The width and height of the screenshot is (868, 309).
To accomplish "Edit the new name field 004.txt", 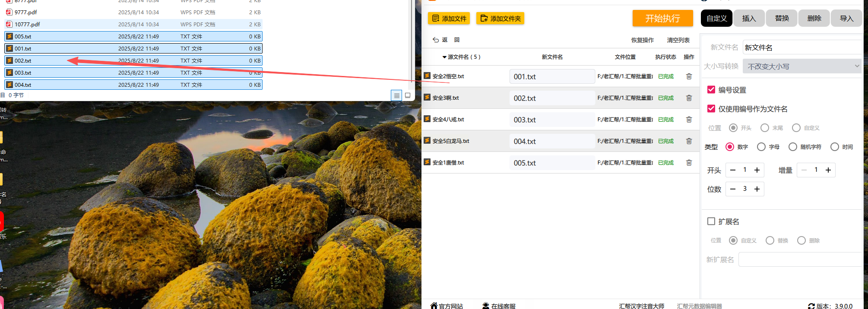I will click(x=552, y=141).
